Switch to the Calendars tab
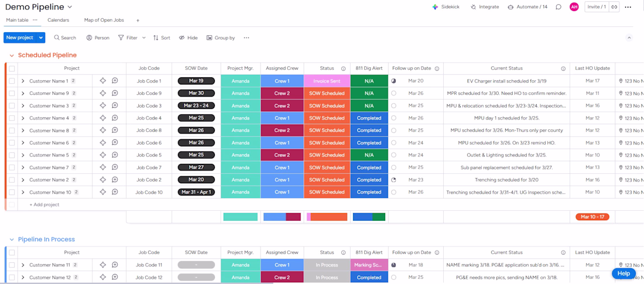 [59, 20]
